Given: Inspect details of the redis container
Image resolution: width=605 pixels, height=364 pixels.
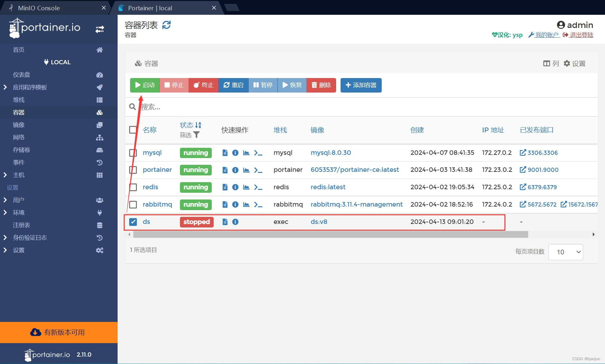Looking at the screenshot, I should (236, 187).
